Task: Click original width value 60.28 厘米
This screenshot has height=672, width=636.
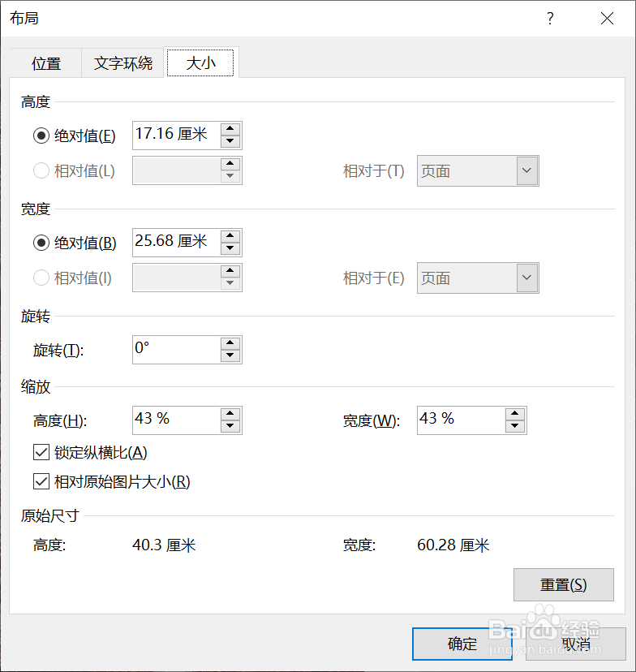Action: (453, 545)
